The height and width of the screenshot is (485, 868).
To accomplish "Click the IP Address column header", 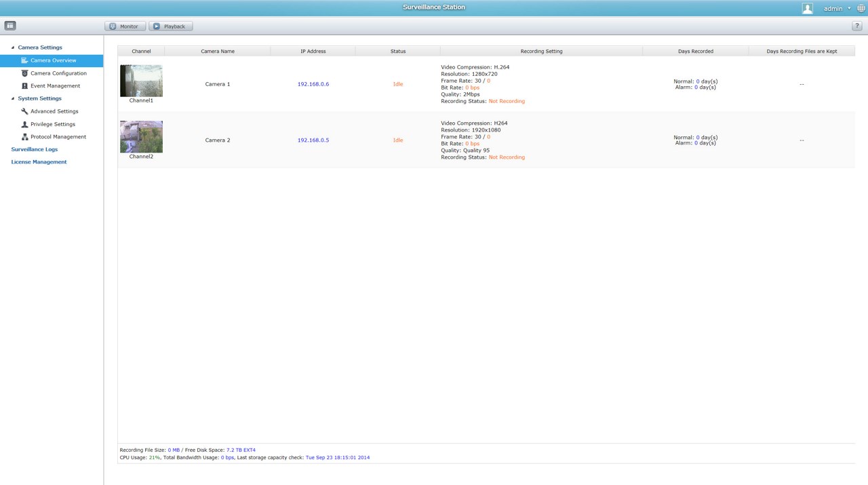I will [x=313, y=51].
